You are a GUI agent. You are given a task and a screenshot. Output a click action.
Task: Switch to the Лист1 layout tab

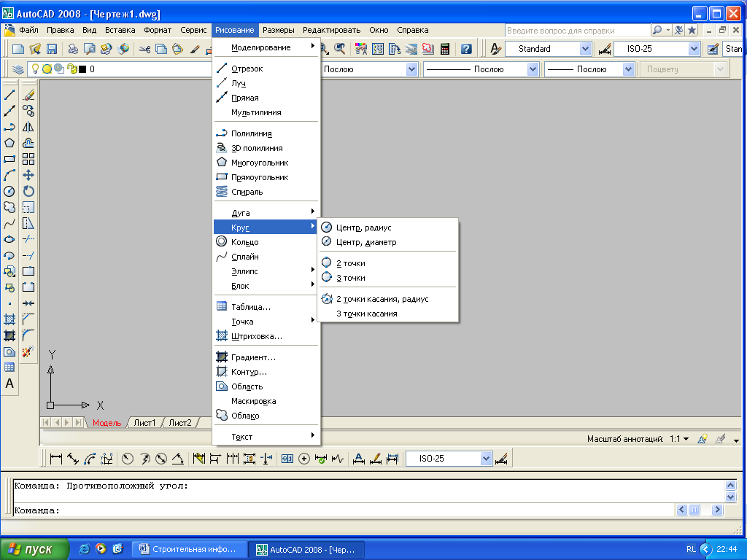(144, 422)
